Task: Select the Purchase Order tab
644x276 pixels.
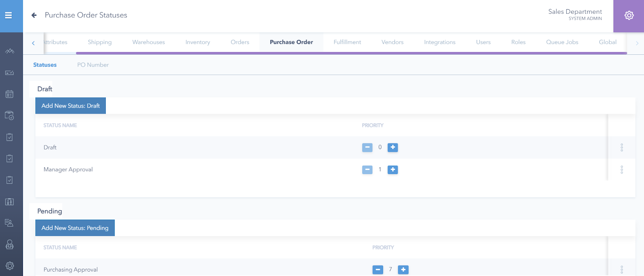Action: click(291, 42)
